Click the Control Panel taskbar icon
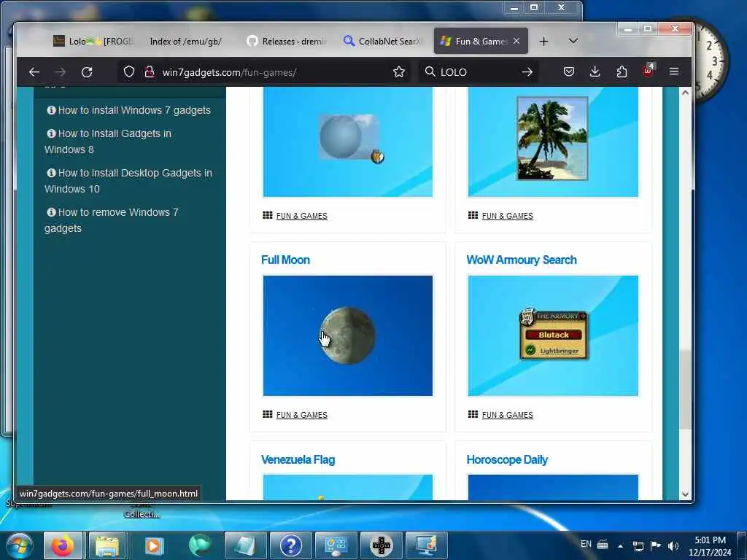 [x=336, y=545]
